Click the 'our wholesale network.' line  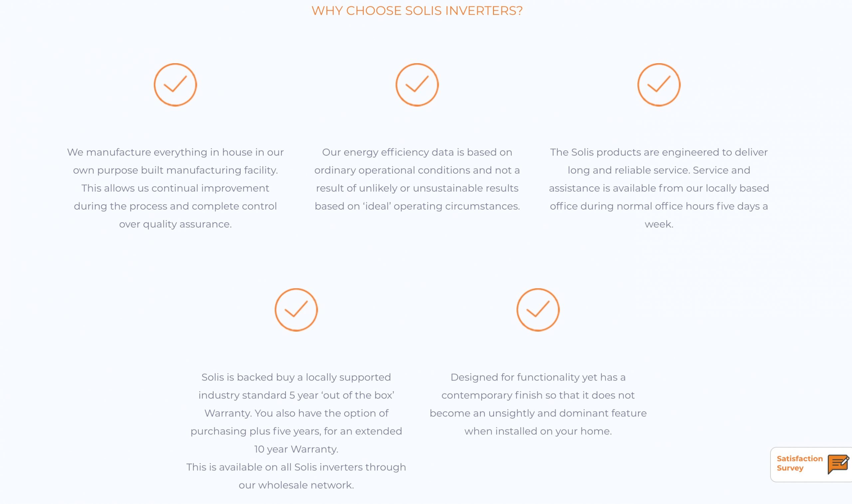[x=296, y=485]
